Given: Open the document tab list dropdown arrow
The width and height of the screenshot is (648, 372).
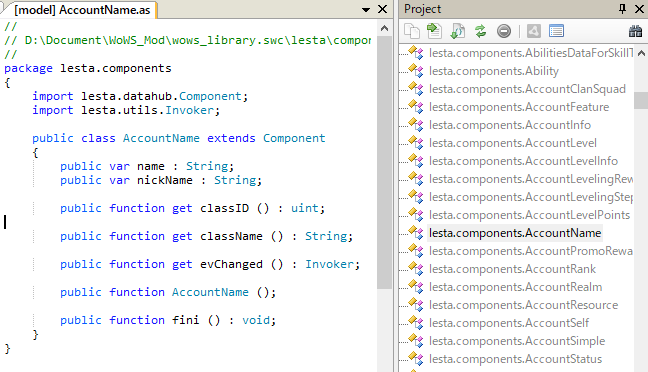Looking at the screenshot, I should (x=366, y=10).
